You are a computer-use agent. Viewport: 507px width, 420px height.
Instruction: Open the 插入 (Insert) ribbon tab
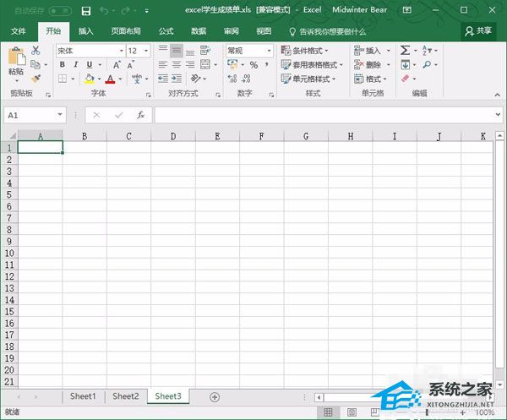86,30
